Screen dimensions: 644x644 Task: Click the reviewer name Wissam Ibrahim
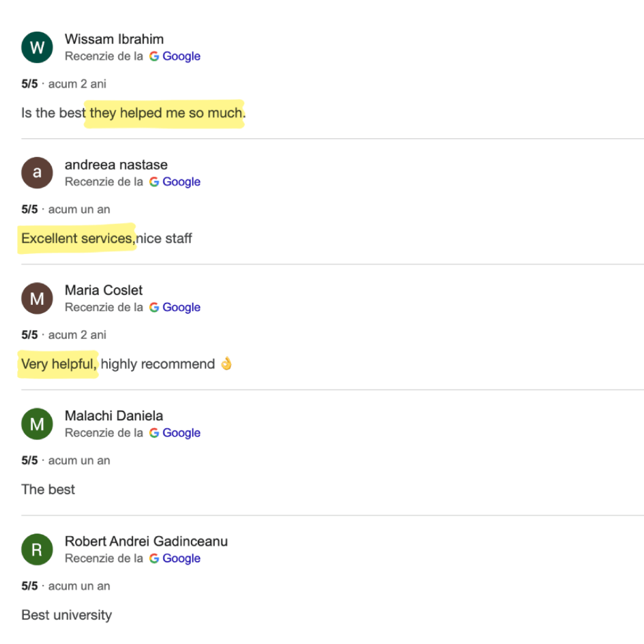[x=114, y=39]
